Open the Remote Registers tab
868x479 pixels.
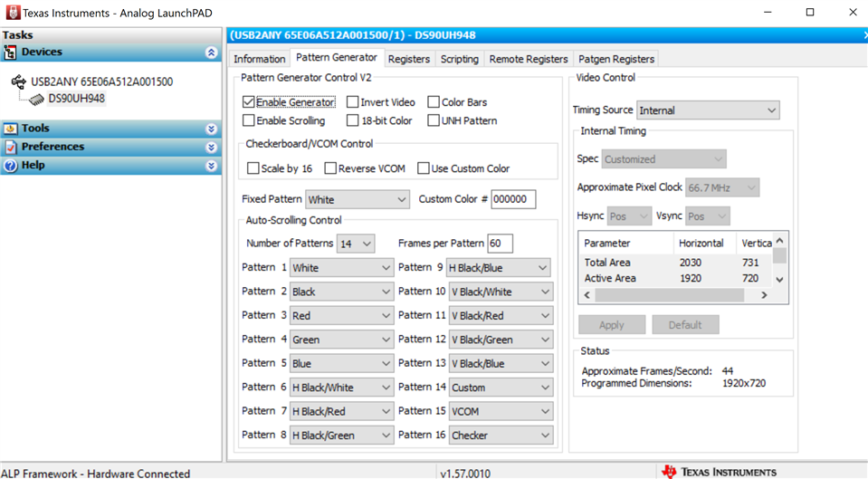coord(528,59)
